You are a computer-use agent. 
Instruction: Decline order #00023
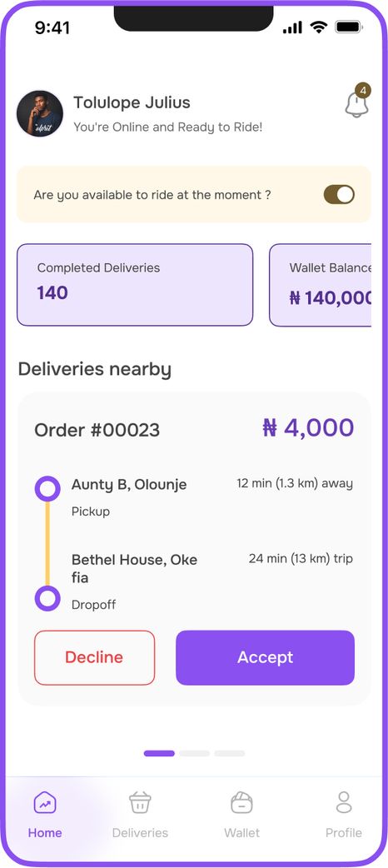pos(95,657)
